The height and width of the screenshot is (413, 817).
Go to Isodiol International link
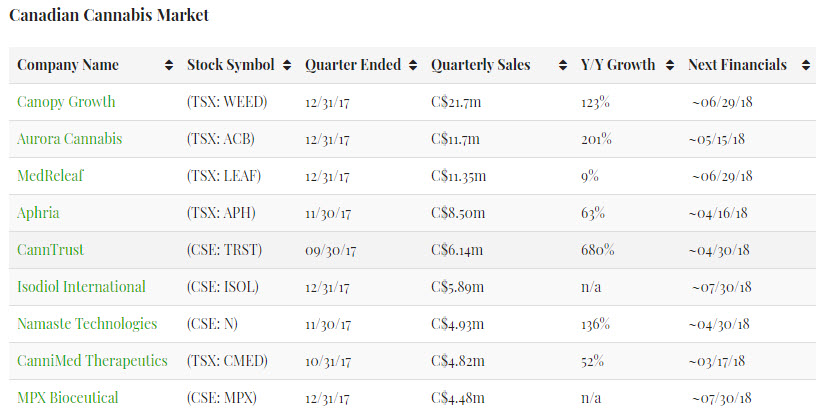click(x=81, y=287)
